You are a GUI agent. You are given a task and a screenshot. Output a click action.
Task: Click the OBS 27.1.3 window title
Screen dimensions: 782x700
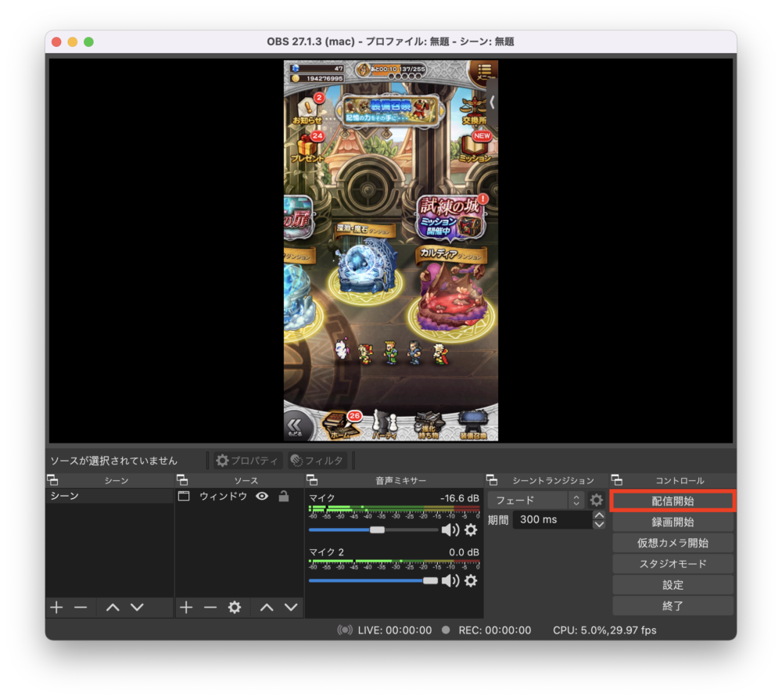click(390, 41)
